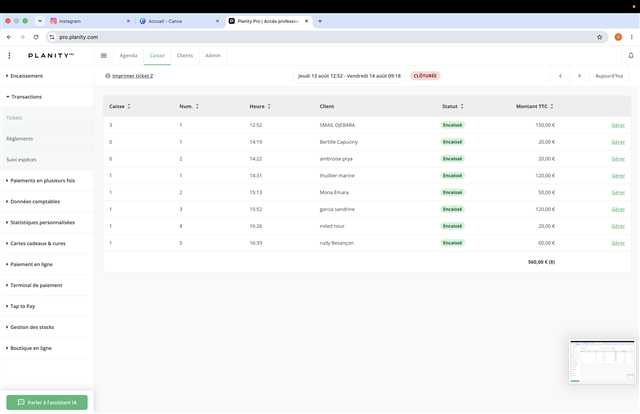Viewport: 640px width, 414px height.
Task: Reload the page with the refresh icon
Action: (36, 37)
